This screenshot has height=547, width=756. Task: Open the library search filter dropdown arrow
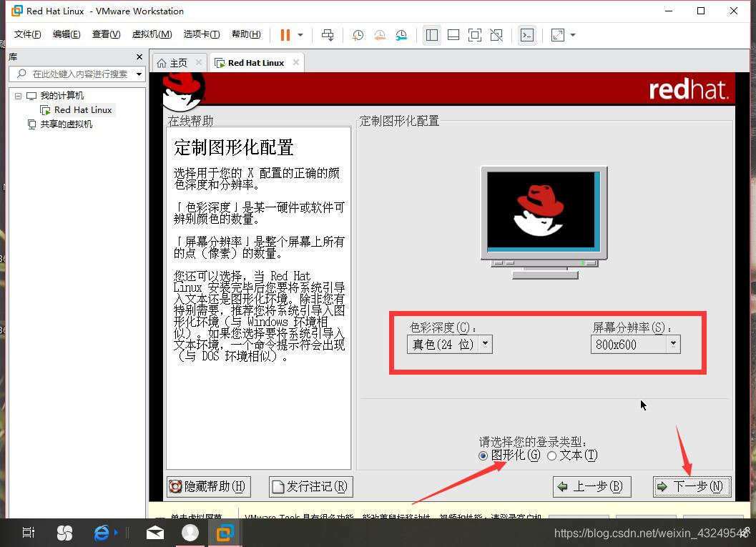[139, 74]
